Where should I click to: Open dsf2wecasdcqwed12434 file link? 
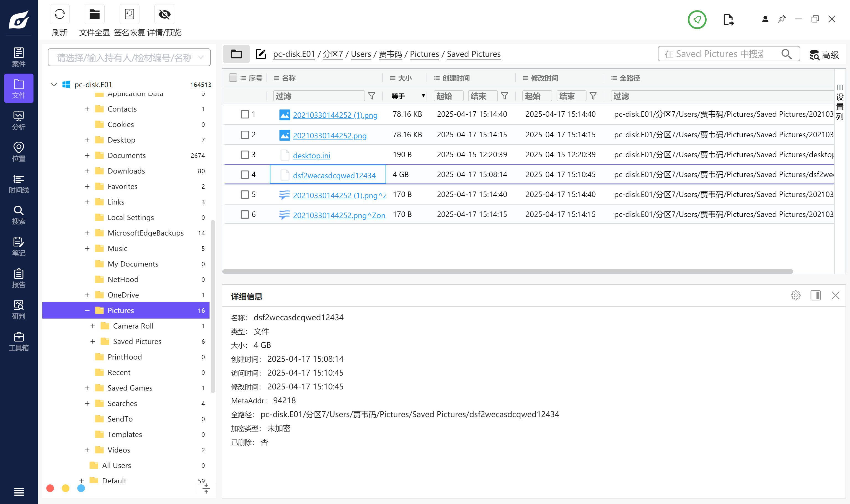334,175
